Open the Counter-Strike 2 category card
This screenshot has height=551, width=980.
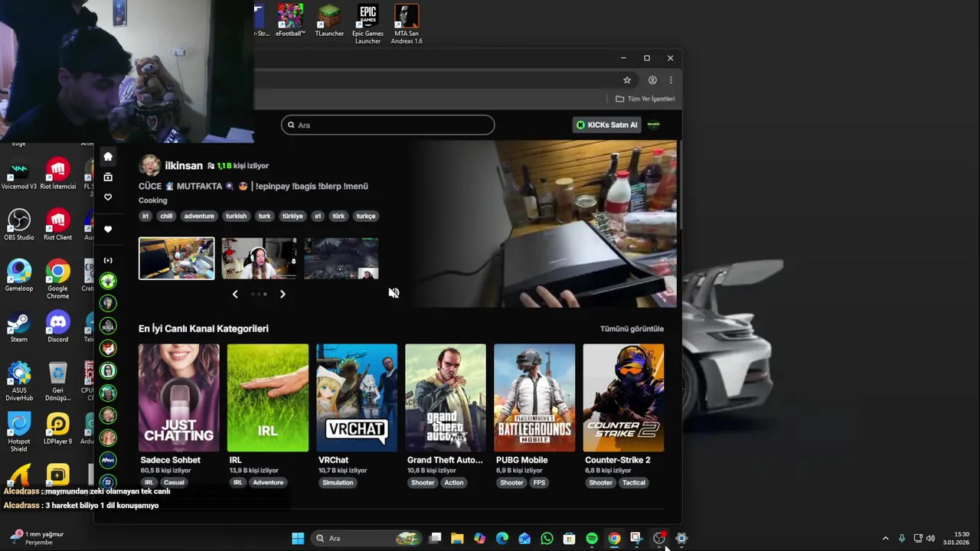coord(623,397)
